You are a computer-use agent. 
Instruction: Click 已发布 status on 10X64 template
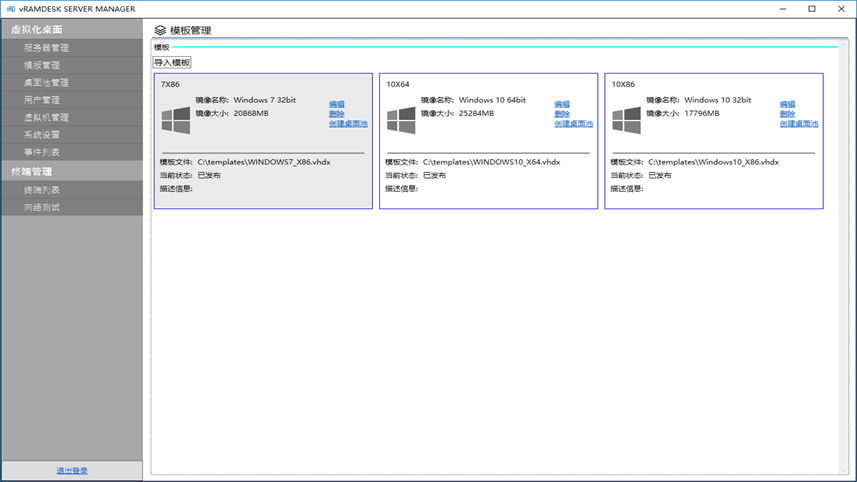pos(435,175)
